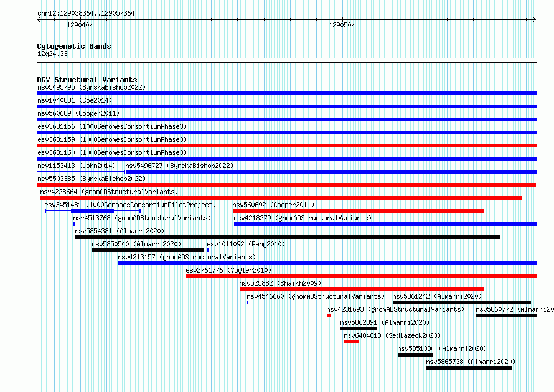Click the left arrow of the ruler
554x392 pixels.
click(x=39, y=20)
